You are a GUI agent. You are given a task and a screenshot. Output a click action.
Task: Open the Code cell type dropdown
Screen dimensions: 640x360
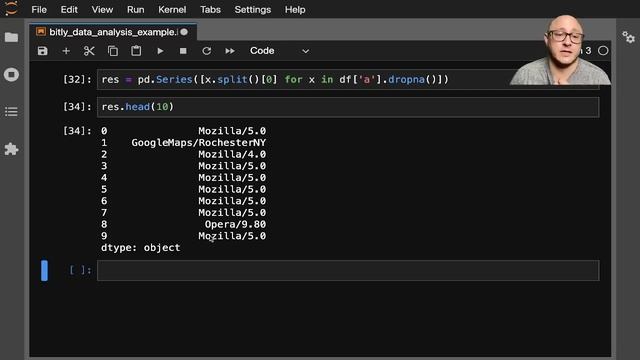pyautogui.click(x=279, y=51)
